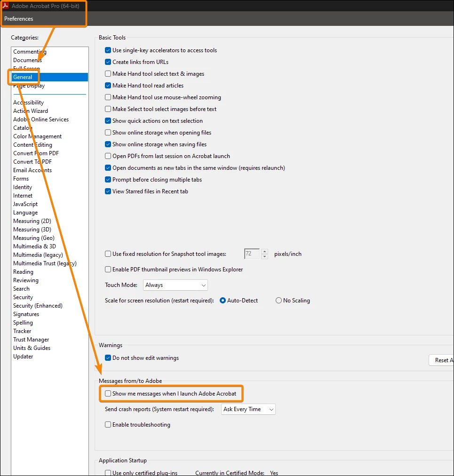Open Adobe Online Services preferences
The image size is (454, 476).
coord(40,119)
